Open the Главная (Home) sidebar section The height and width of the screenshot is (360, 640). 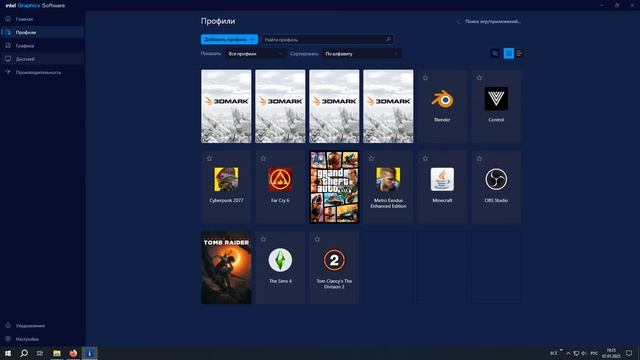[42, 19]
